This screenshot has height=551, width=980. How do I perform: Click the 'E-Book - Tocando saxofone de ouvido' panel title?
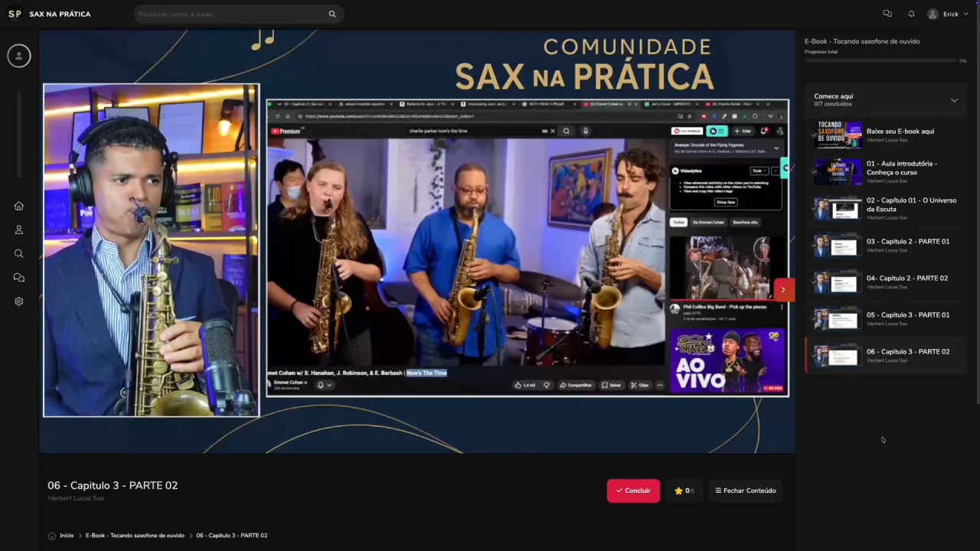pos(862,41)
